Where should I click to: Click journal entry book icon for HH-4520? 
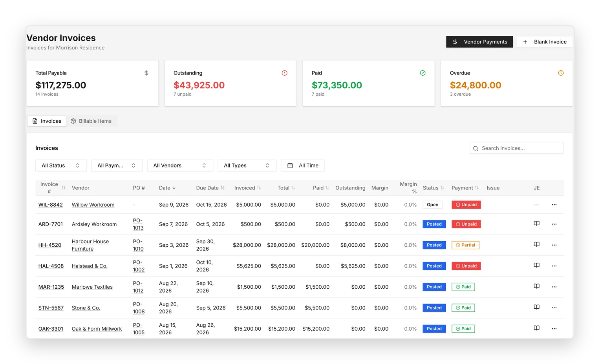536,244
